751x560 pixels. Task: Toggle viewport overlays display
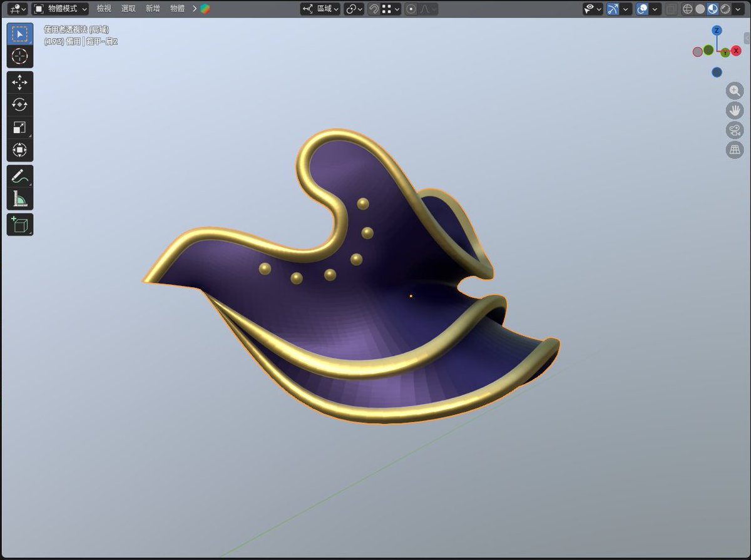coord(642,9)
